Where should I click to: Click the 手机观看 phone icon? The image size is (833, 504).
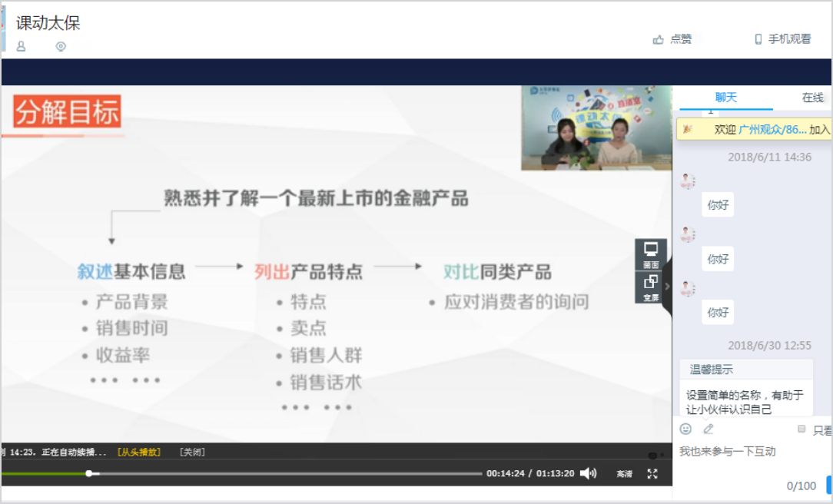click(758, 39)
